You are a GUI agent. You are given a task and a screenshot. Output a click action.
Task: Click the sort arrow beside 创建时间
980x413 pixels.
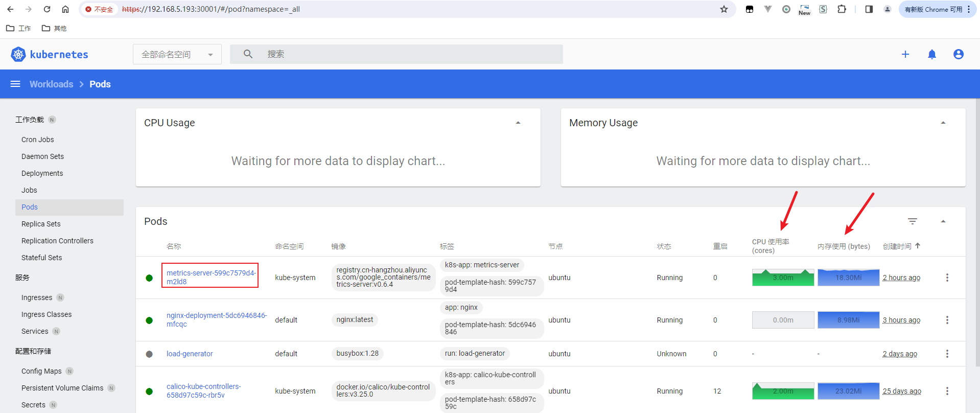pos(918,246)
